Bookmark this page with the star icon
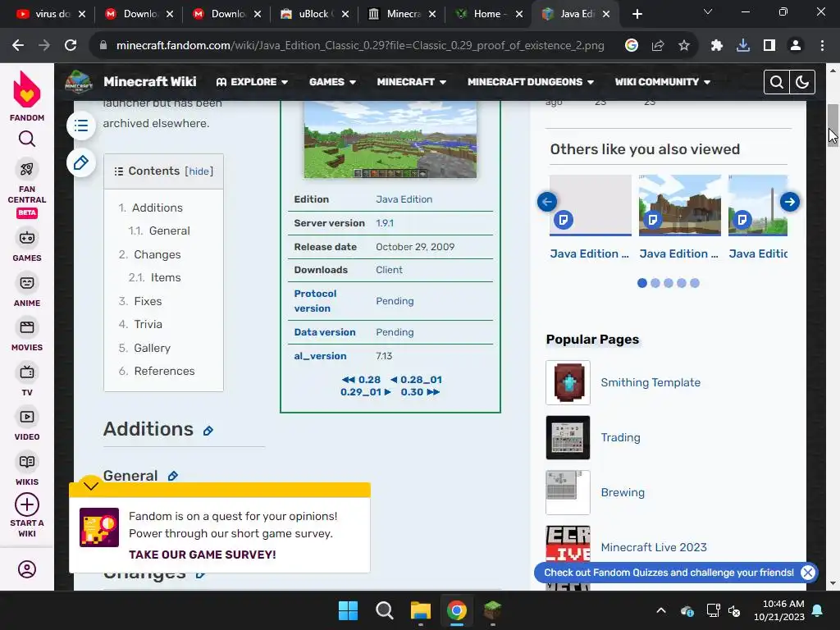 coord(683,46)
